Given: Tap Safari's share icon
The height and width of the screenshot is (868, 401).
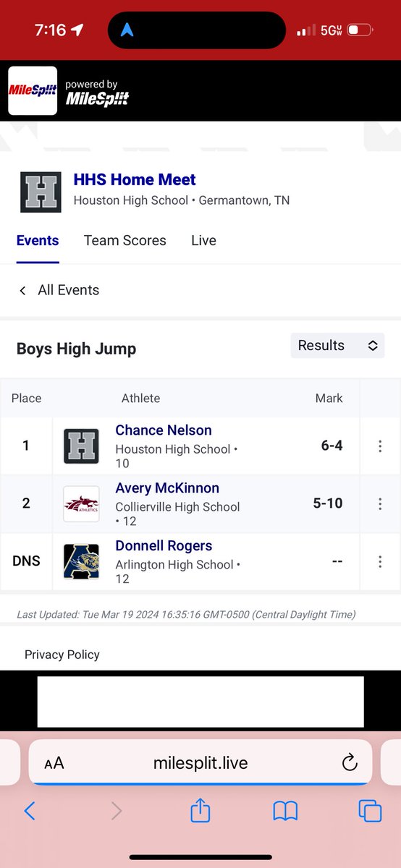Looking at the screenshot, I should 200,811.
